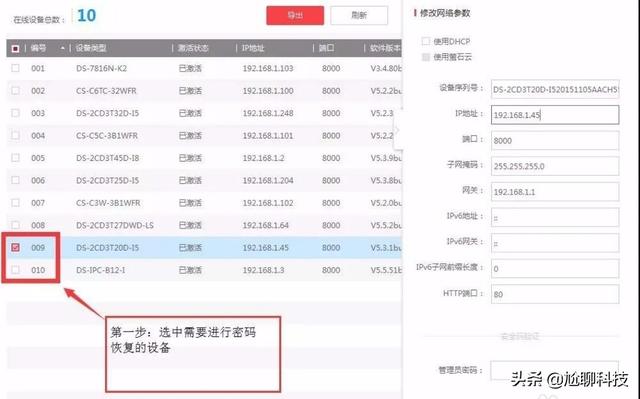
Task: Click the port field showing 8000
Action: pos(555,140)
